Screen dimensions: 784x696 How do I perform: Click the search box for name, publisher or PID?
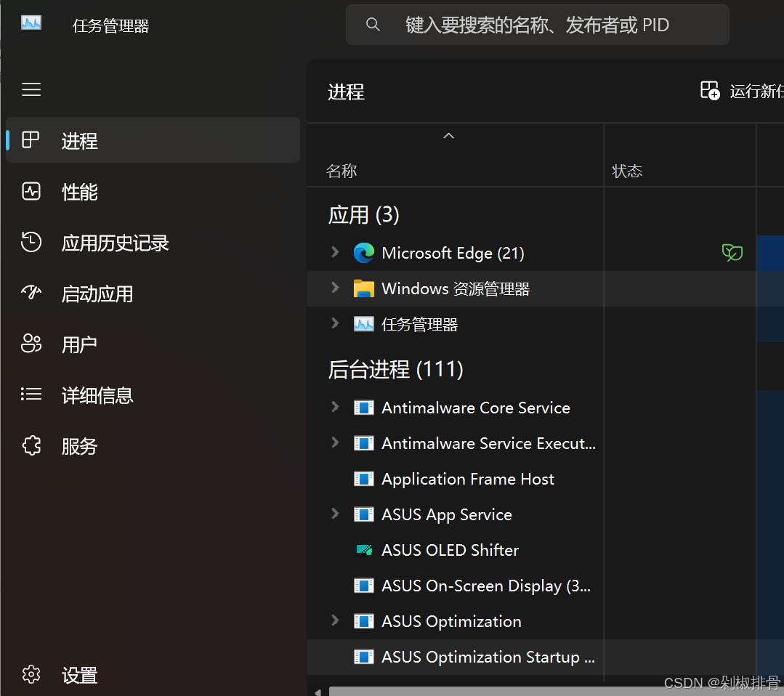click(x=538, y=25)
